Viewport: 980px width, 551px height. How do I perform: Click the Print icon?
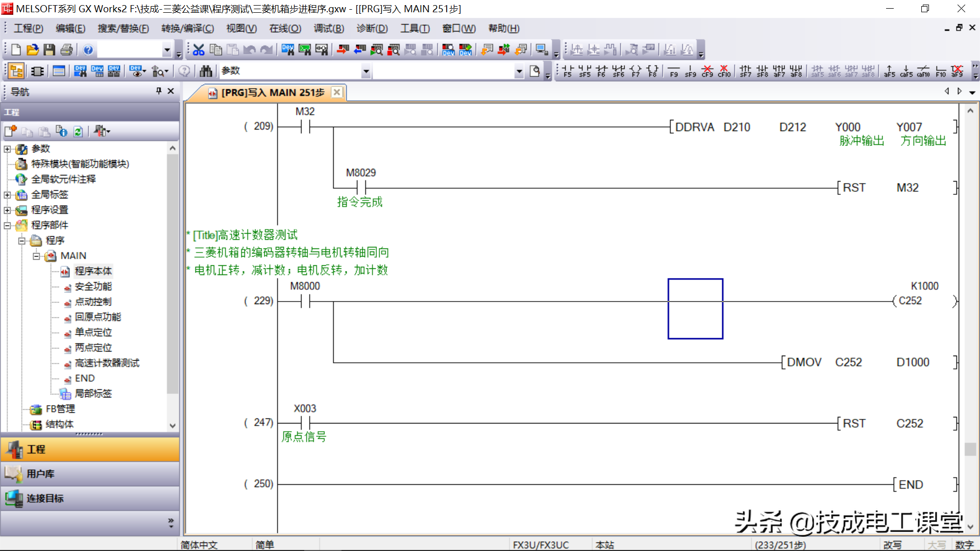66,49
